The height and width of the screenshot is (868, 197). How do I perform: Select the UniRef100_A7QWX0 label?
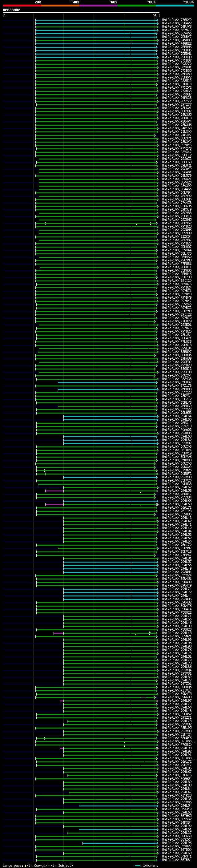tap(176, 744)
